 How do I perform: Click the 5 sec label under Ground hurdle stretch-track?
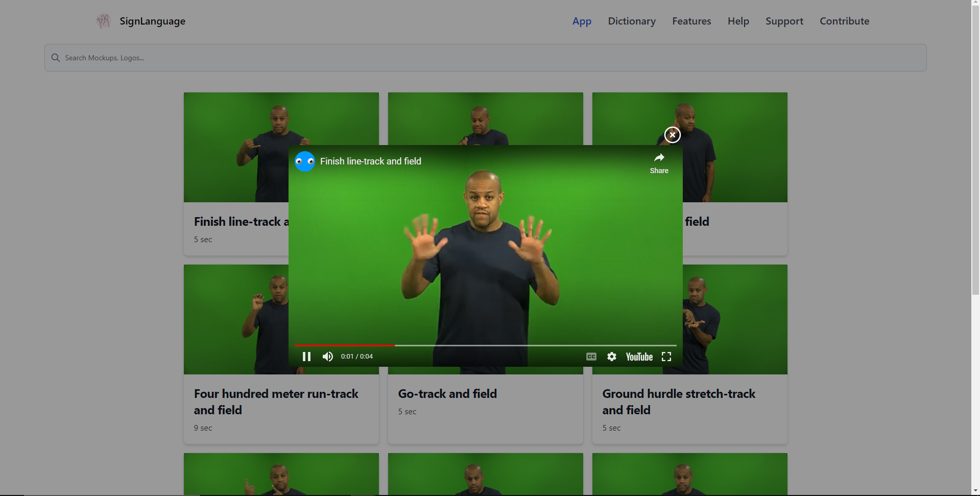pyautogui.click(x=612, y=428)
